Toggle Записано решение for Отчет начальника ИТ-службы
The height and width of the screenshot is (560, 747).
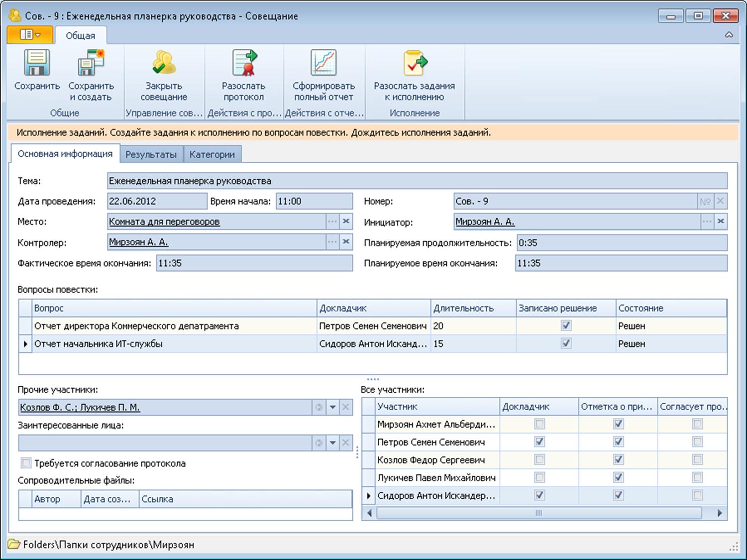(566, 343)
